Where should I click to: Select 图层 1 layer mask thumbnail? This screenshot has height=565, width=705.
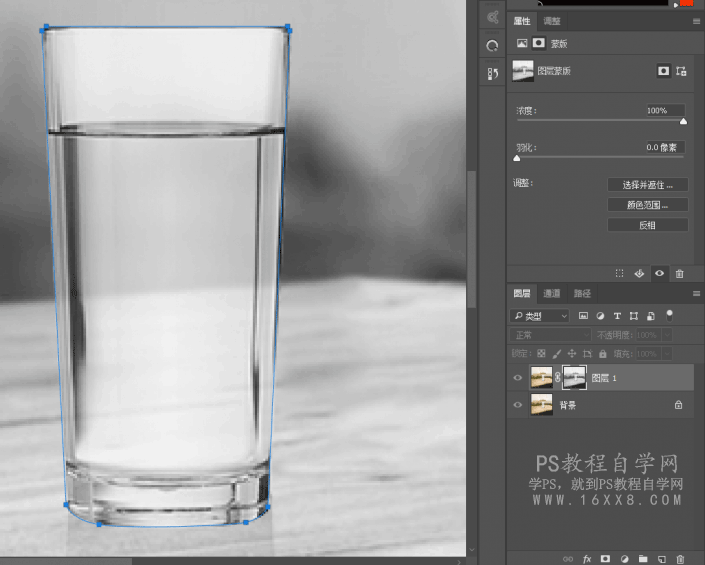[575, 378]
